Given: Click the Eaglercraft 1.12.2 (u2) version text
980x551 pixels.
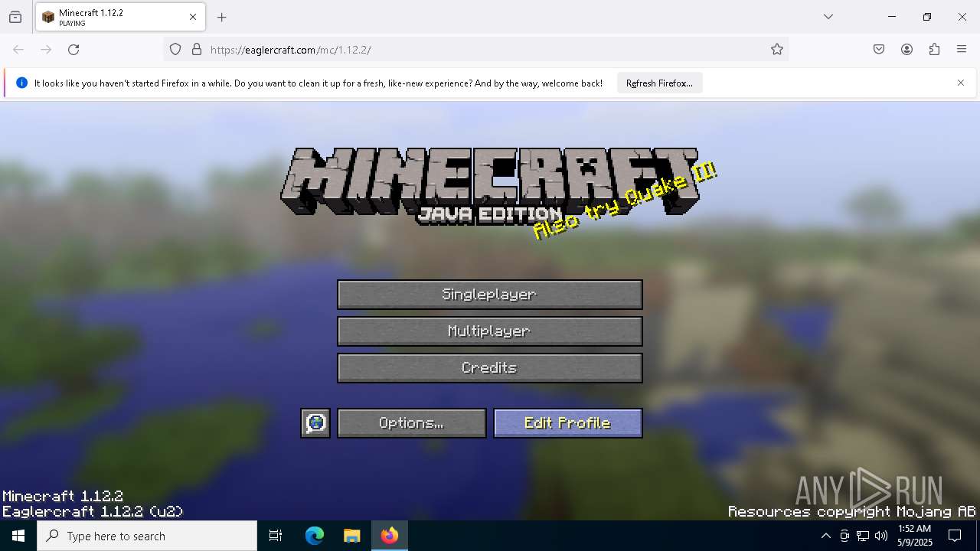Looking at the screenshot, I should pyautogui.click(x=93, y=511).
